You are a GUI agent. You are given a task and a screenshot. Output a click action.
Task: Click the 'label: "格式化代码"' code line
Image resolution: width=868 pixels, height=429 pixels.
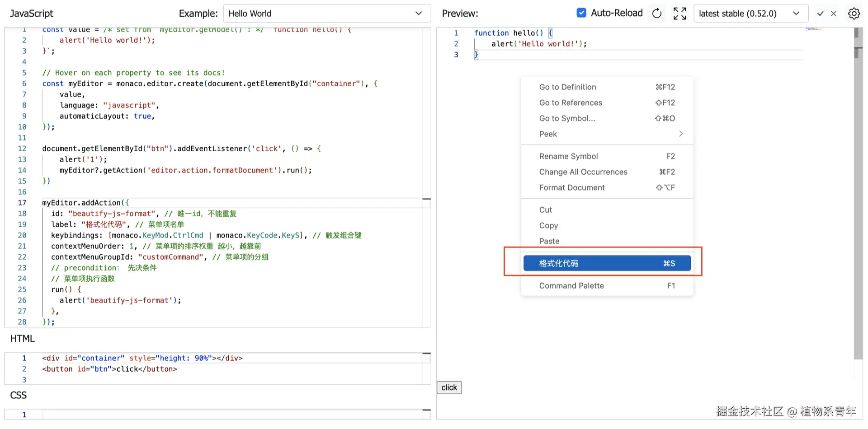point(118,224)
